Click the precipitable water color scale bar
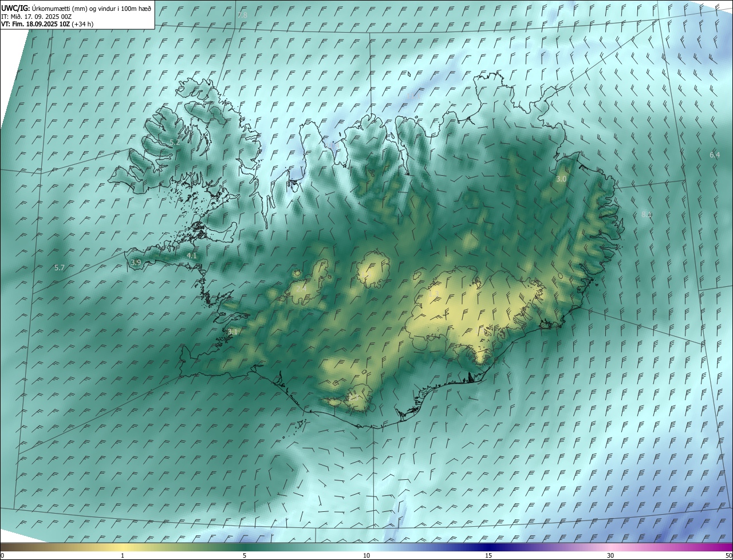 pyautogui.click(x=366, y=546)
